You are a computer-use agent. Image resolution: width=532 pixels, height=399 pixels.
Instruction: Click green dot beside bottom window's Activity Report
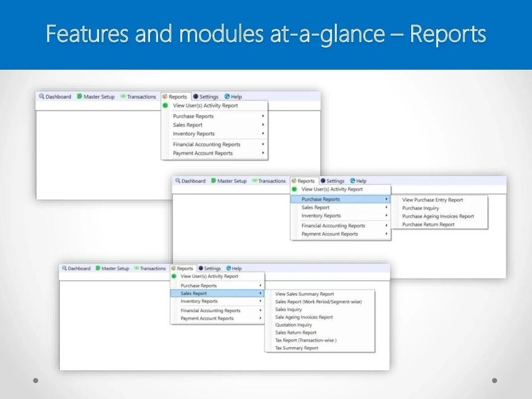[174, 276]
